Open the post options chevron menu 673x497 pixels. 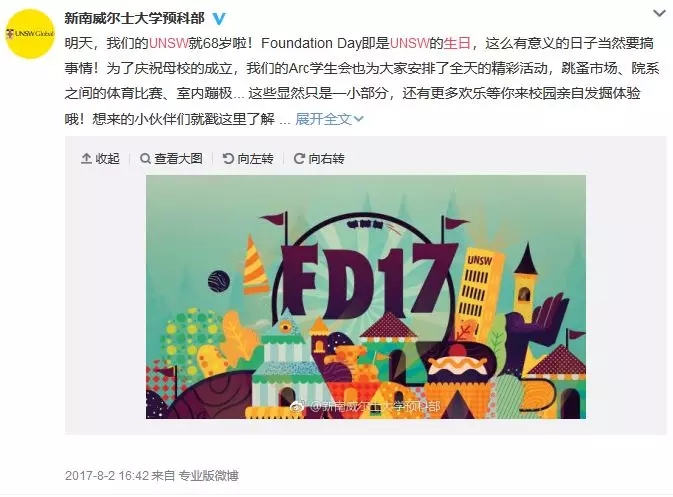[659, 14]
